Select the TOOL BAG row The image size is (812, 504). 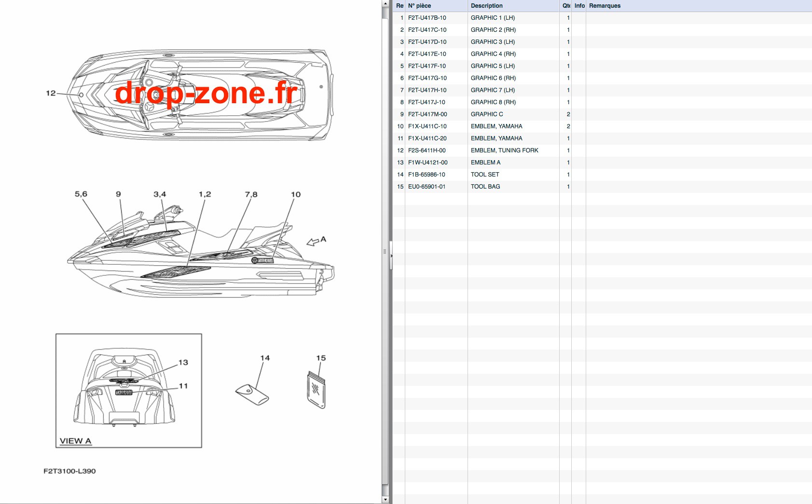[602, 187]
